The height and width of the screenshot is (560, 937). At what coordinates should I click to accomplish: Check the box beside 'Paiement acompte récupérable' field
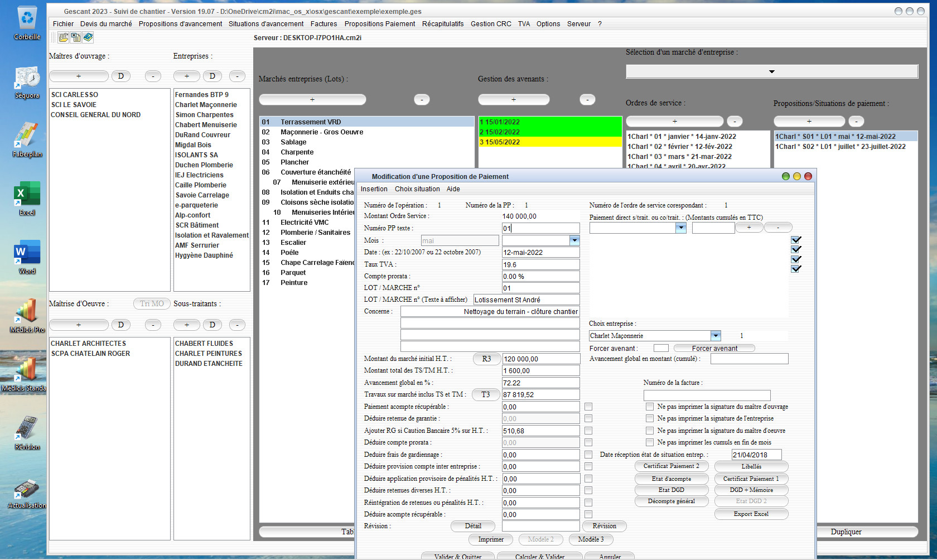(x=588, y=407)
